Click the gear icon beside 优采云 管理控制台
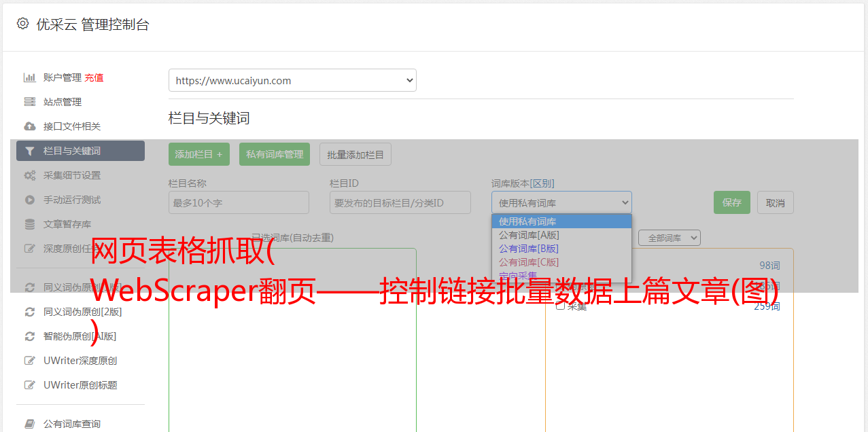 23,24
